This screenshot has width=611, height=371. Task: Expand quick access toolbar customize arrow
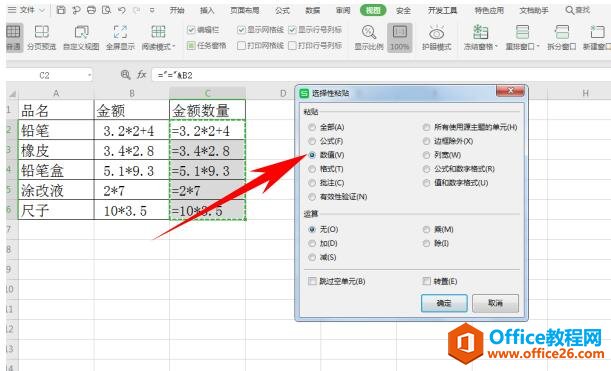pyautogui.click(x=152, y=10)
